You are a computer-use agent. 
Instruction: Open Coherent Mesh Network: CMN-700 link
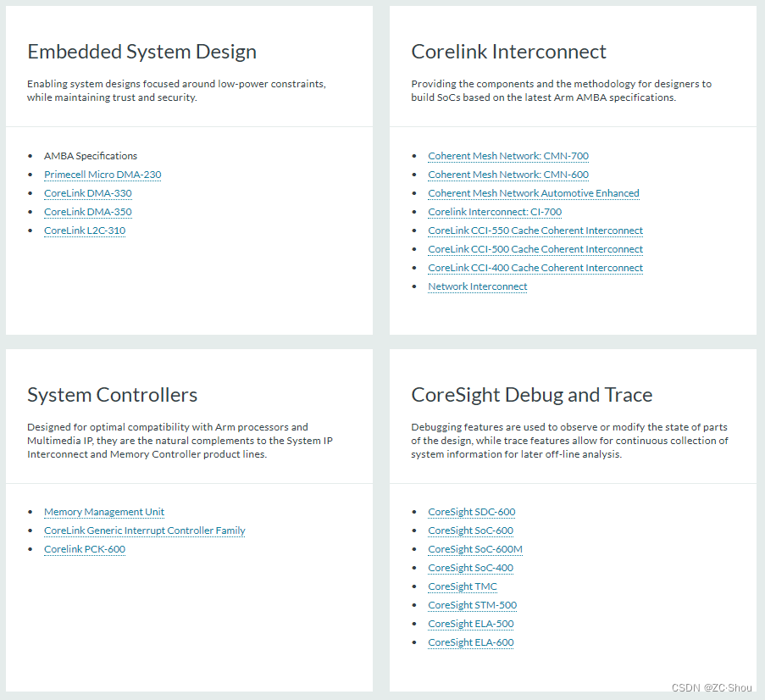[x=508, y=156]
